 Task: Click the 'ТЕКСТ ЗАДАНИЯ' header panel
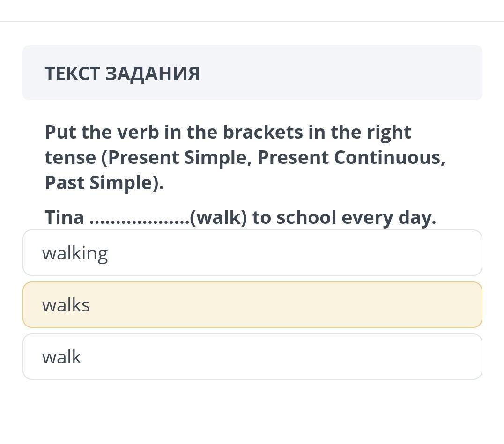tap(252, 73)
